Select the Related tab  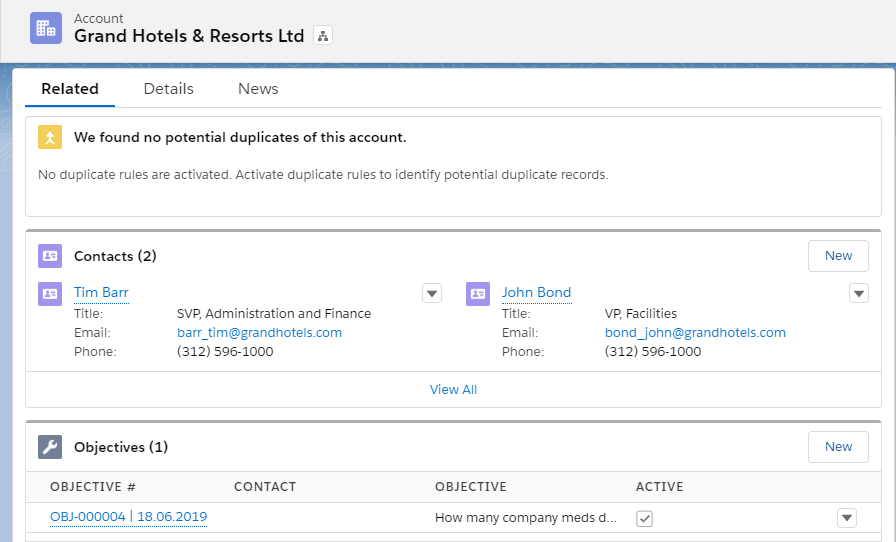coord(70,89)
